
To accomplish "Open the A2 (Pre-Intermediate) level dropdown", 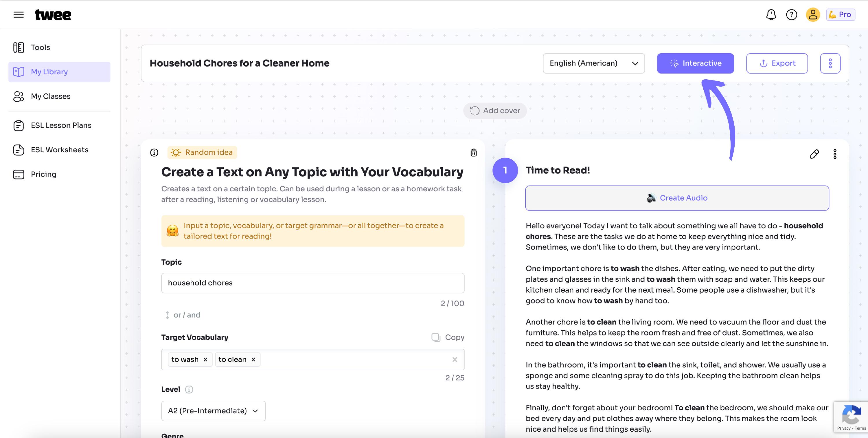I will (213, 411).
